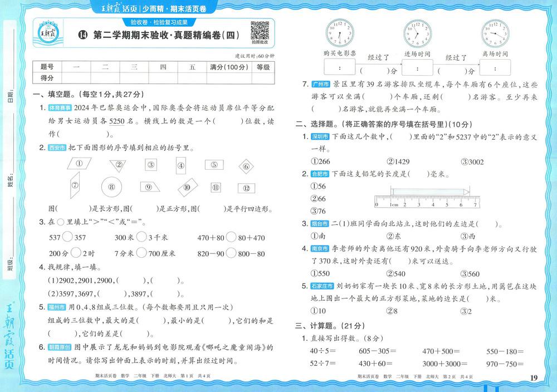Choose answer option ①266

[x=320, y=161]
